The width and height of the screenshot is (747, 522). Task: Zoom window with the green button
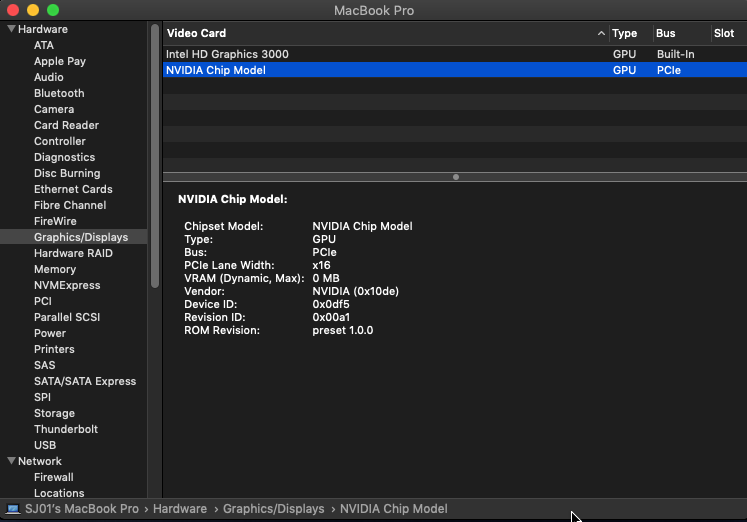pyautogui.click(x=53, y=10)
